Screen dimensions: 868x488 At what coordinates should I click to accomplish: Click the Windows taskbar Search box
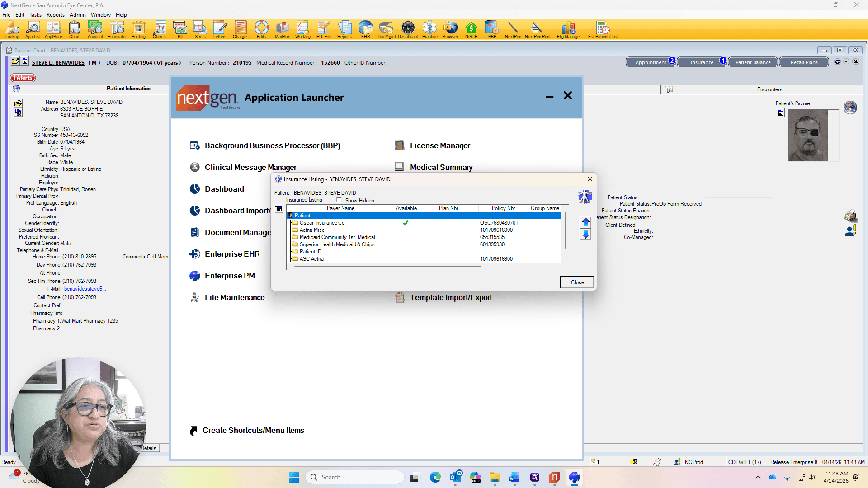coord(355,477)
